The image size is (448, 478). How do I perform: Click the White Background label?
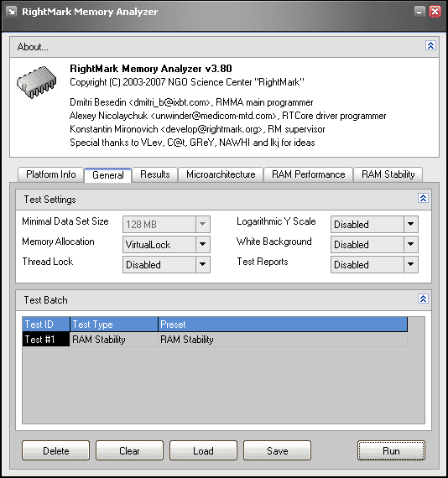point(274,242)
